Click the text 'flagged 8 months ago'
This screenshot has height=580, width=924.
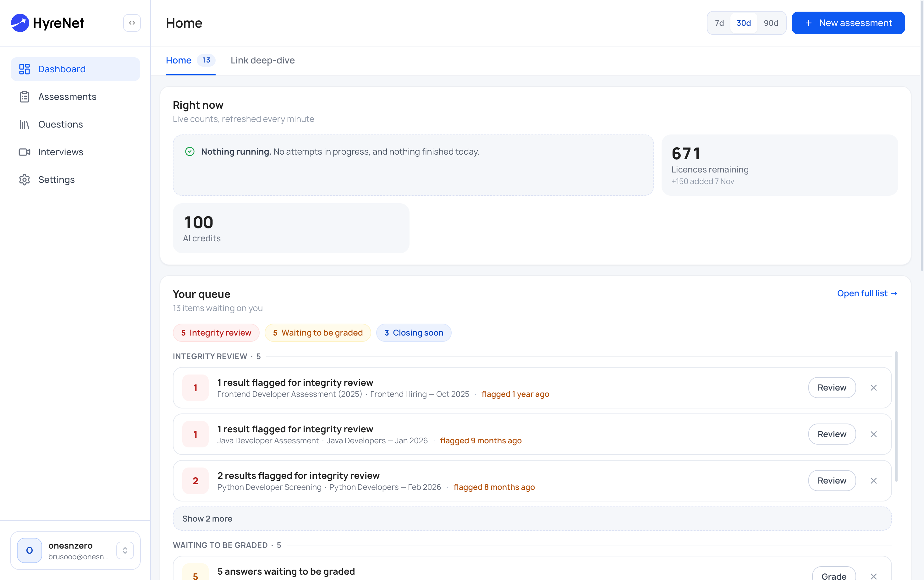coord(494,487)
